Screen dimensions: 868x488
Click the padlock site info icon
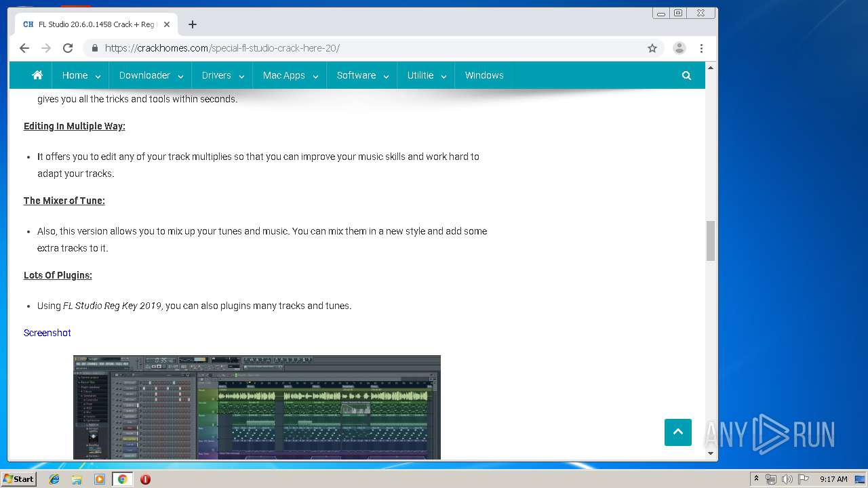(x=94, y=48)
